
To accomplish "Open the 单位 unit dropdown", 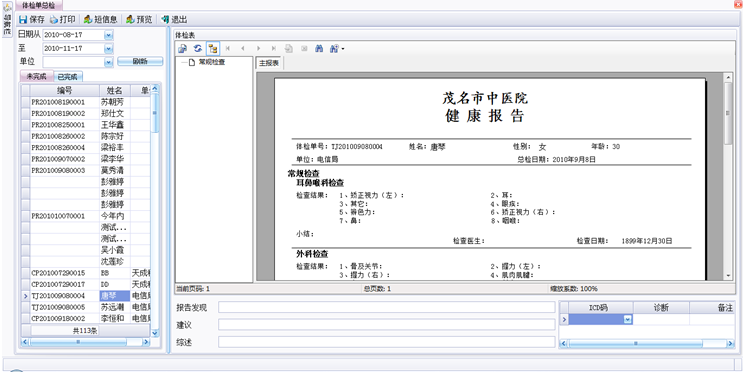I will 109,62.
